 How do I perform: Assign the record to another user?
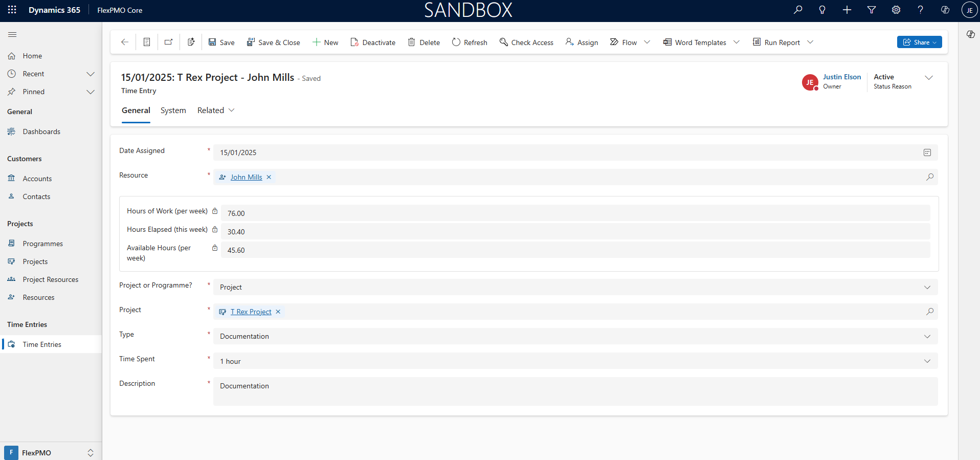click(x=582, y=42)
